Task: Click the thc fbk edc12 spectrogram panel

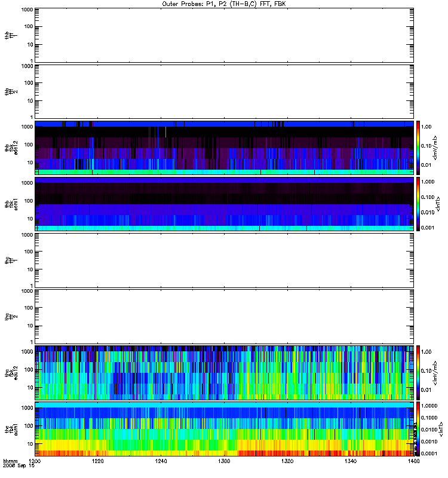Action: pos(225,373)
